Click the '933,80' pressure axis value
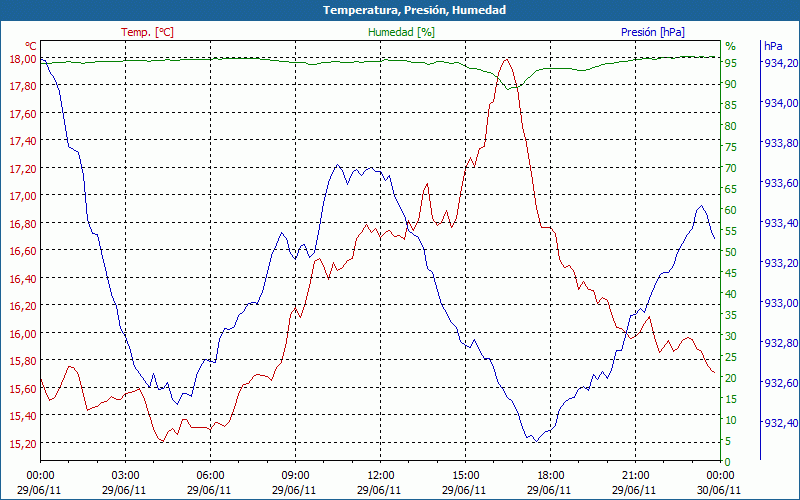This screenshot has width=800, height=500. click(x=780, y=143)
